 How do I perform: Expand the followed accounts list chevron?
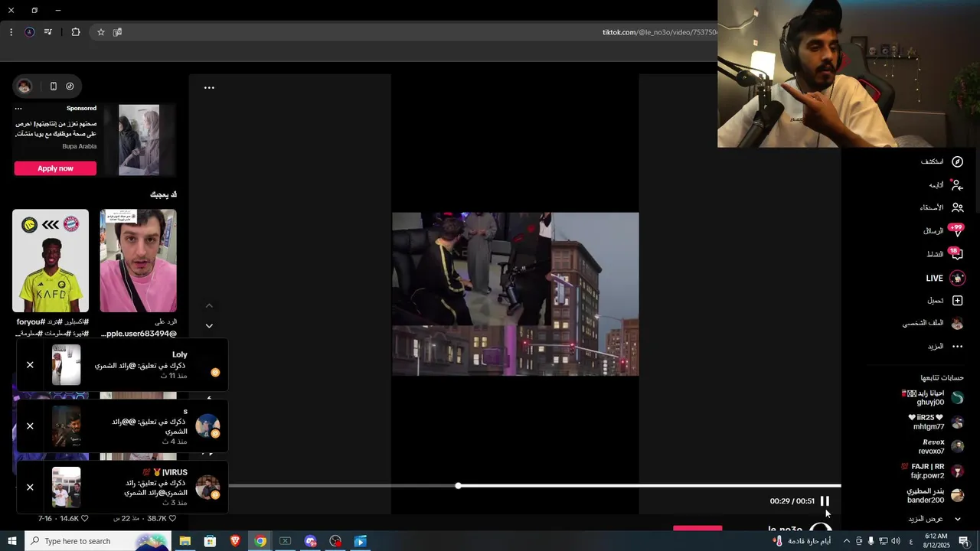(957, 519)
